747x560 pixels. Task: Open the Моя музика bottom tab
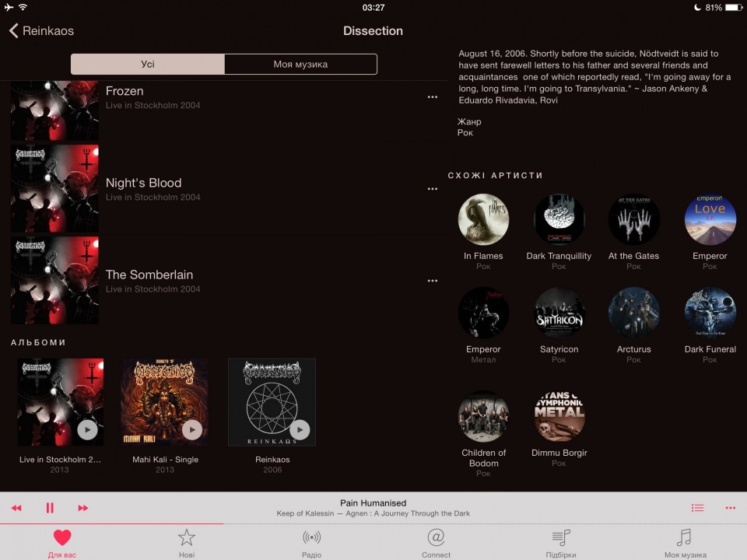click(685, 544)
